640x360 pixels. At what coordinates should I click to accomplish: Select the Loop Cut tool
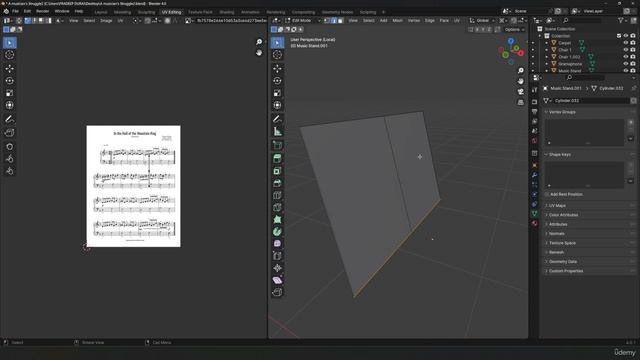coord(277,196)
